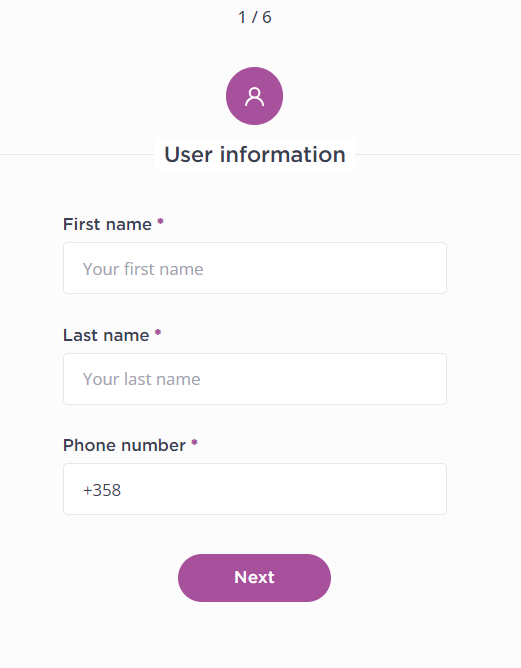The image size is (521, 668).
Task: Click the "User information" heading
Action: click(255, 154)
